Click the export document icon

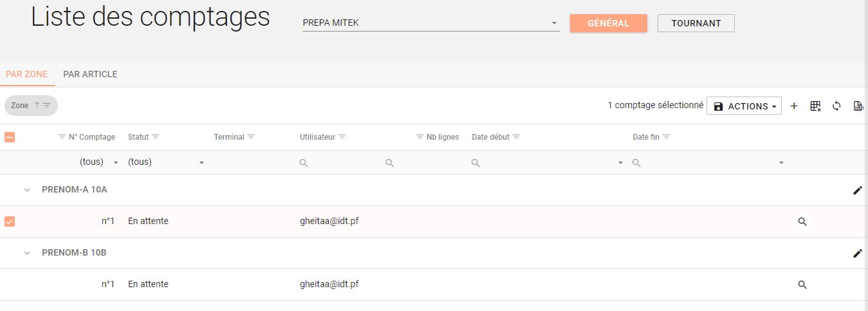(858, 106)
